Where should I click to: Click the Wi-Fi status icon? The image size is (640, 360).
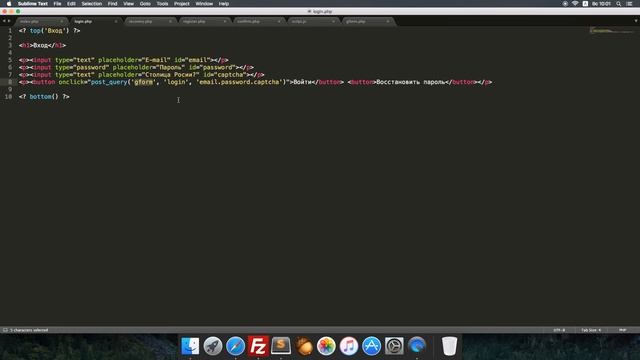click(575, 4)
